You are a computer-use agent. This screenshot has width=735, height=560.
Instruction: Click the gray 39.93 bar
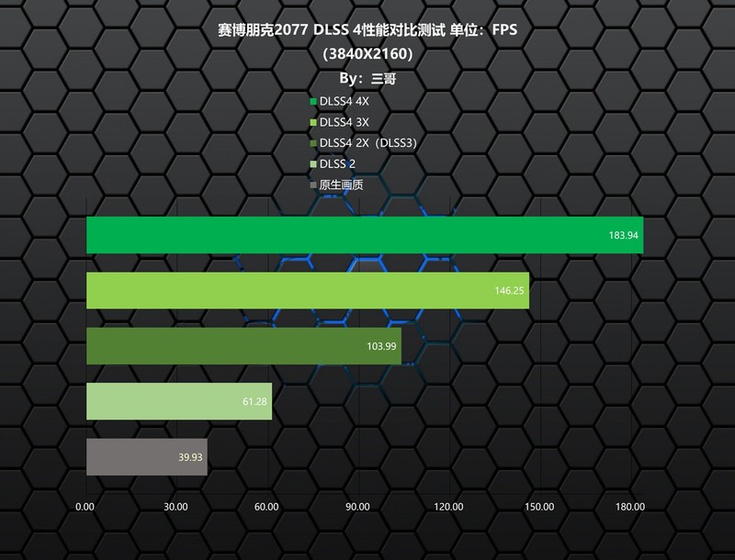click(147, 457)
